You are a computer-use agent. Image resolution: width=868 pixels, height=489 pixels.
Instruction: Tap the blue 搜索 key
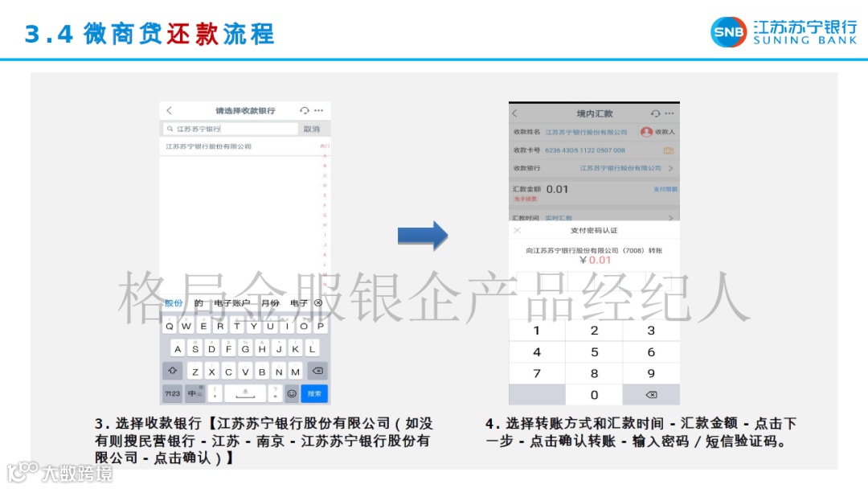(x=314, y=394)
